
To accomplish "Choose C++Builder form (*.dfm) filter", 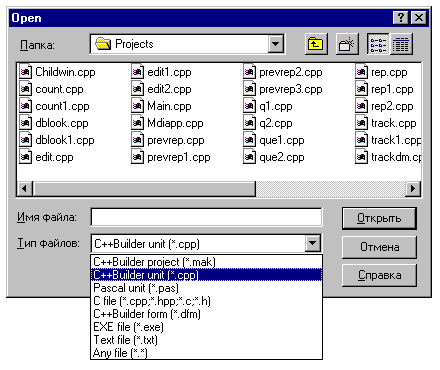I will pos(206,314).
